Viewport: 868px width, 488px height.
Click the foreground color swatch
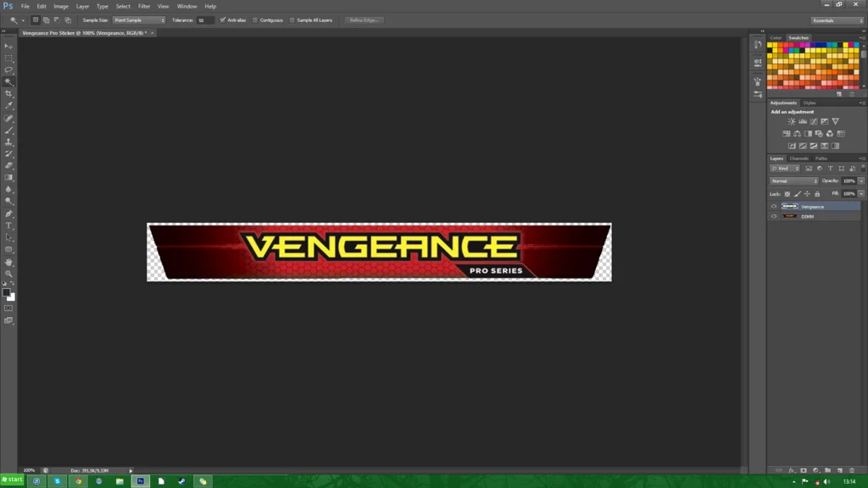point(6,292)
